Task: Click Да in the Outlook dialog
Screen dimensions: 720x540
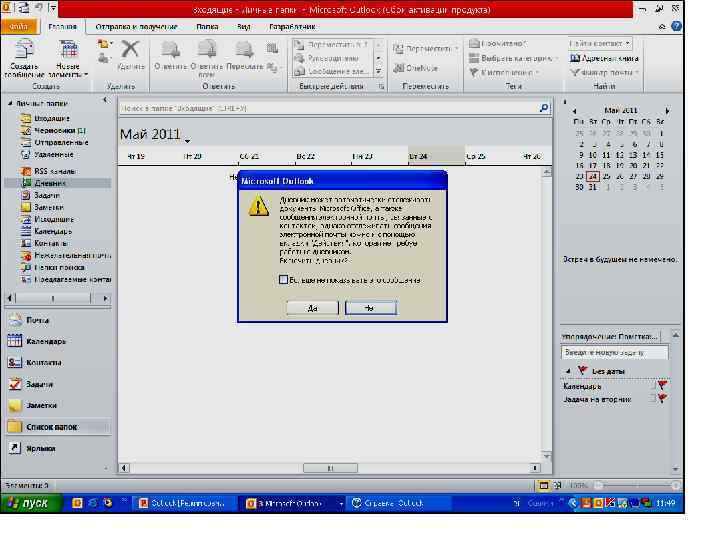Action: [x=312, y=308]
